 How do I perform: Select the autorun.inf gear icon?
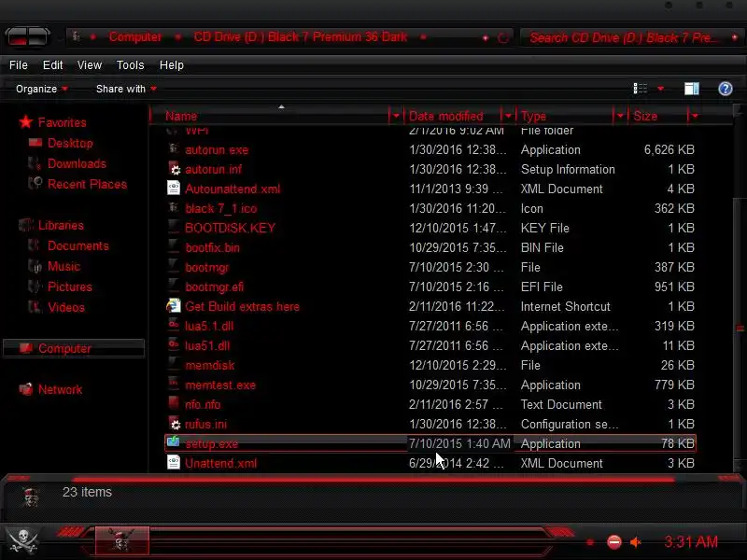175,169
